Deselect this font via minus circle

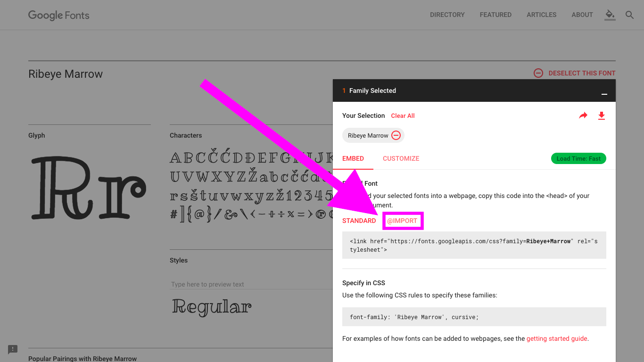[x=538, y=73]
